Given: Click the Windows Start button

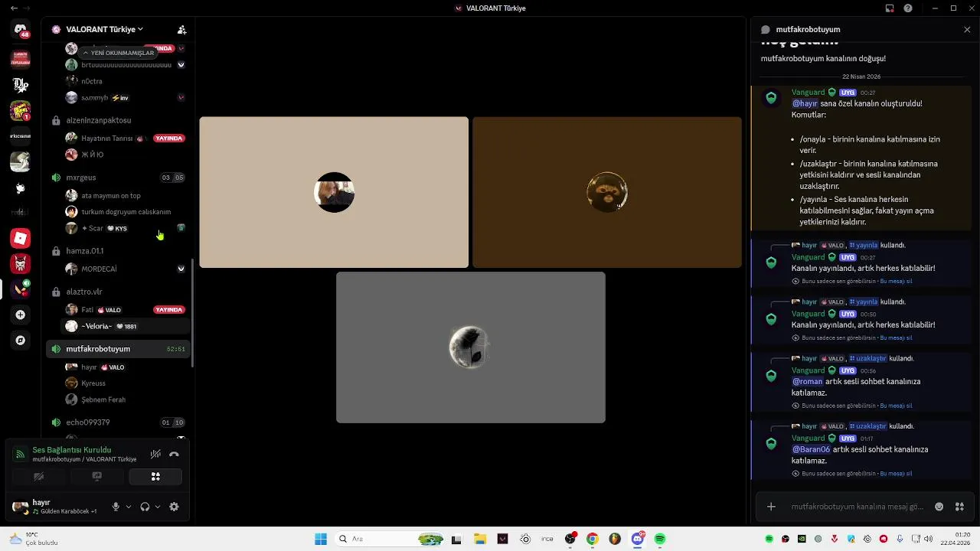Looking at the screenshot, I should tap(321, 539).
